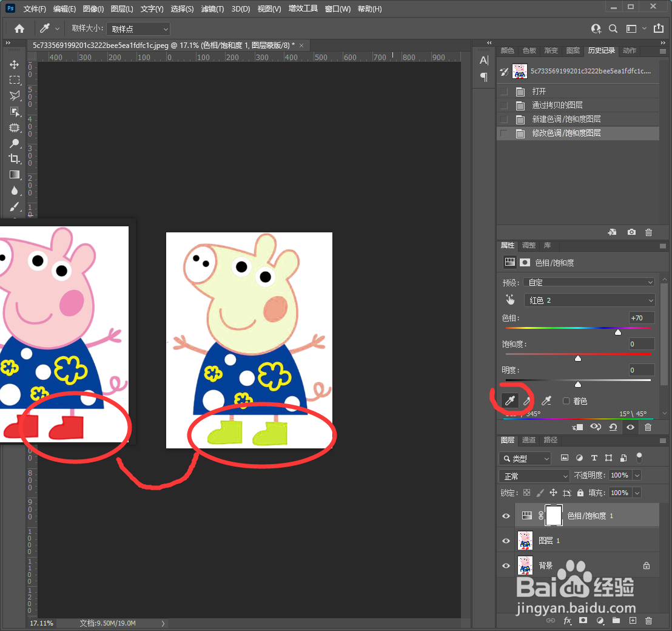Switch to the 动作 tab
The height and width of the screenshot is (631, 672).
pos(629,50)
